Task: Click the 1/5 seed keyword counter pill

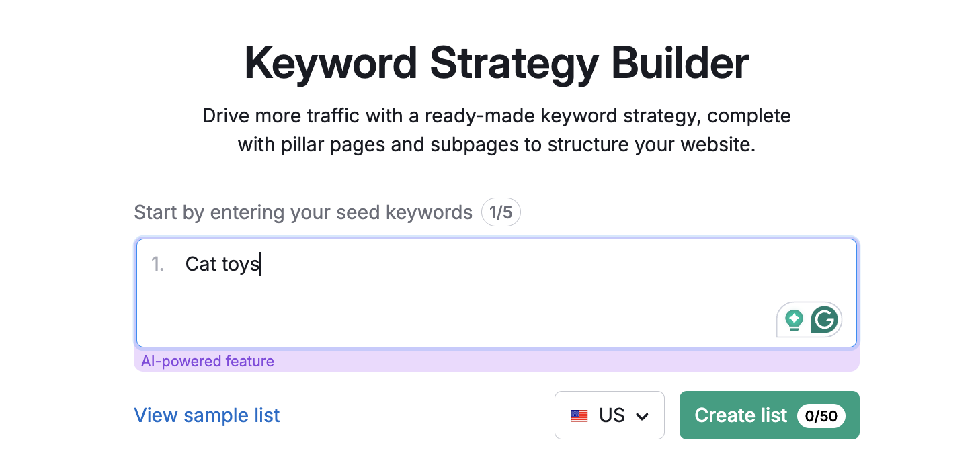Action: (501, 212)
